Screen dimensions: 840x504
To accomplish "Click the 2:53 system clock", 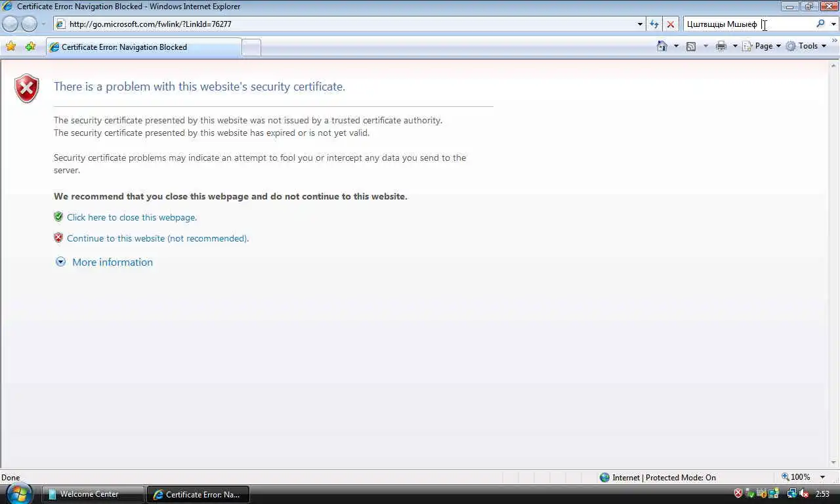I will [x=822, y=494].
